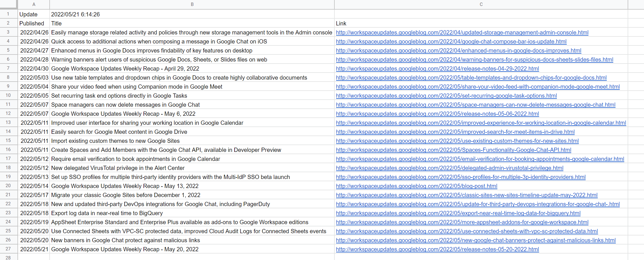Select title 'Easily search for Google Meet content'

[x=192, y=132]
